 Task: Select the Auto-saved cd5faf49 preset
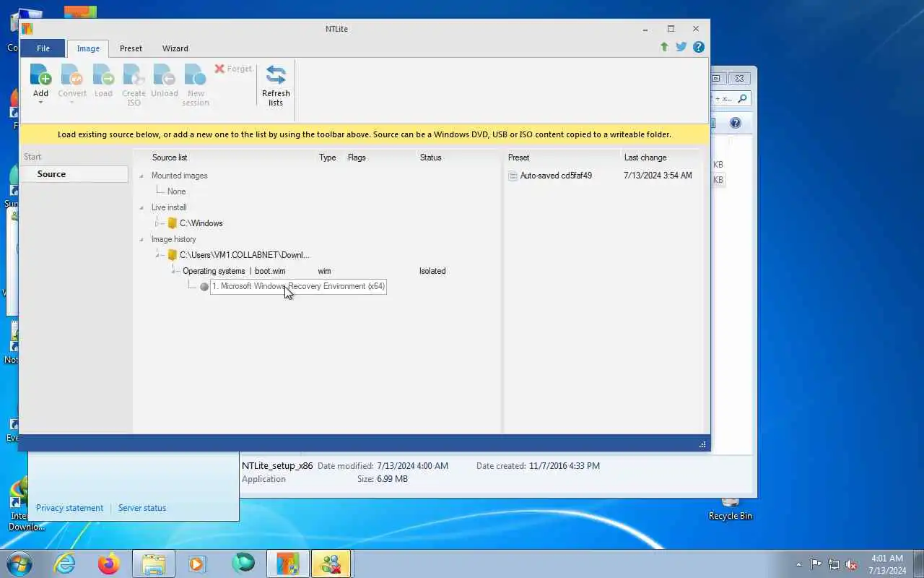[556, 176]
